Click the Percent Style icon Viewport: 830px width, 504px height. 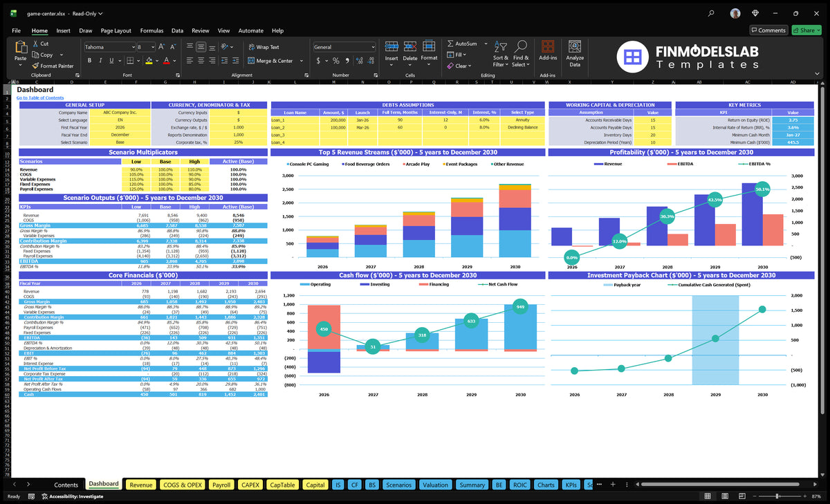point(336,61)
